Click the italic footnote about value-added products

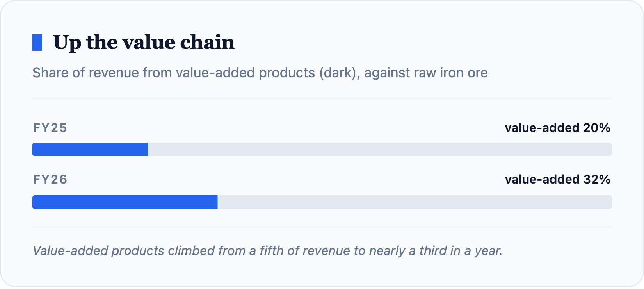click(x=267, y=251)
